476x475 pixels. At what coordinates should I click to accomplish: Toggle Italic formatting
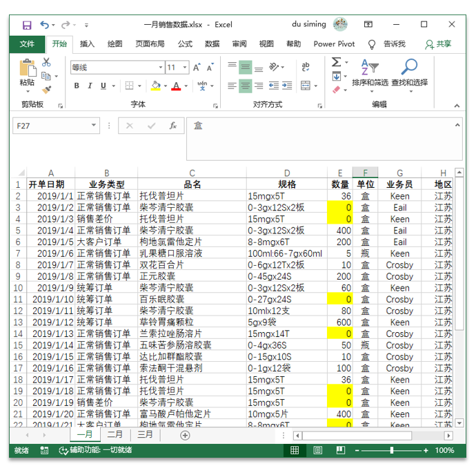(90, 86)
